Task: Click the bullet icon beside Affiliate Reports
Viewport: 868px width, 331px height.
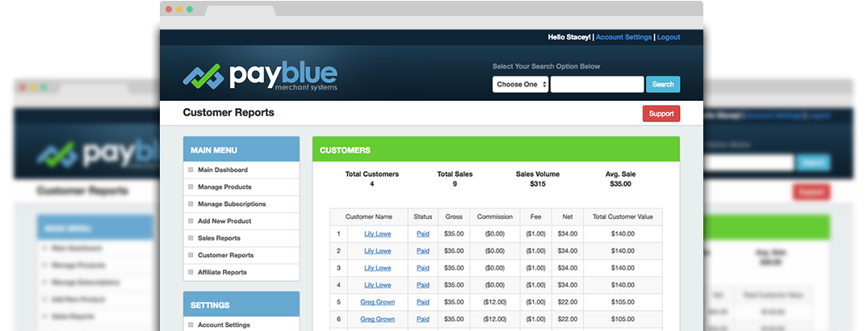Action: point(191,273)
